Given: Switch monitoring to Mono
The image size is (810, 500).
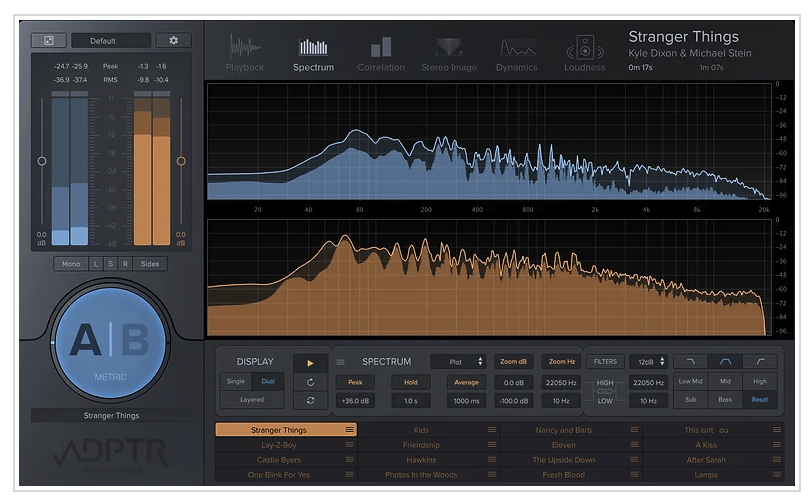Looking at the screenshot, I should click(x=71, y=264).
